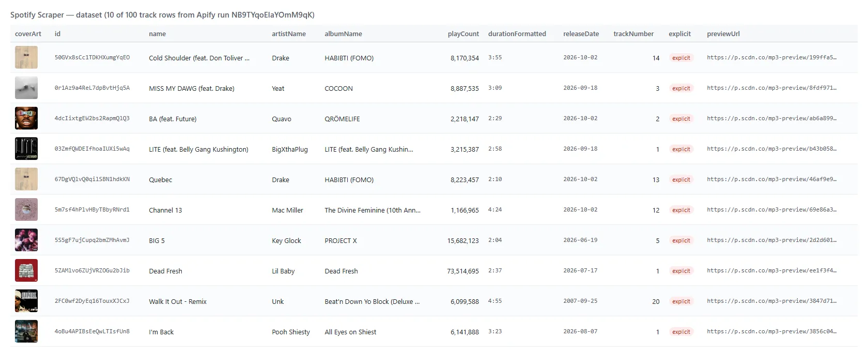The height and width of the screenshot is (356, 868).
Task: Open preview URL link for the LITE track
Action: (x=771, y=149)
